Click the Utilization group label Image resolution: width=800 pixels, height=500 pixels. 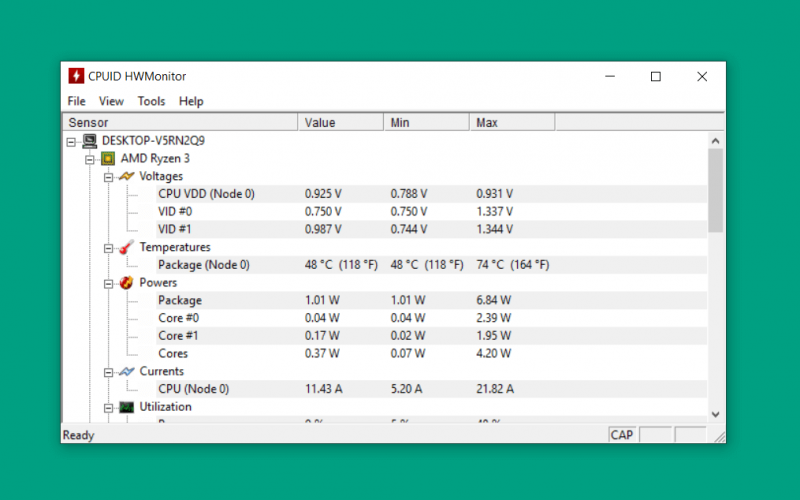tap(166, 407)
